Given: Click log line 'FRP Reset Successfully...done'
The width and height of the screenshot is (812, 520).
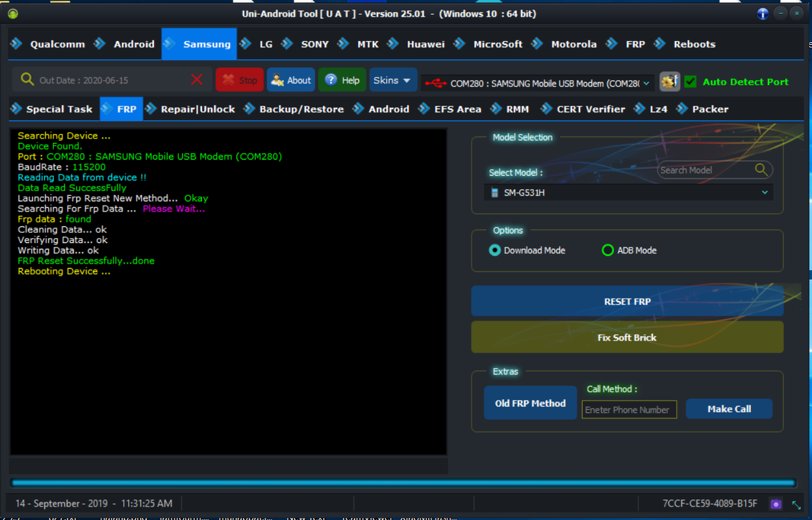Looking at the screenshot, I should (86, 261).
